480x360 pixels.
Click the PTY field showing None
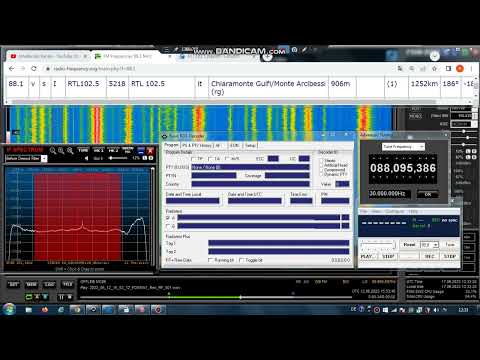(x=250, y=167)
